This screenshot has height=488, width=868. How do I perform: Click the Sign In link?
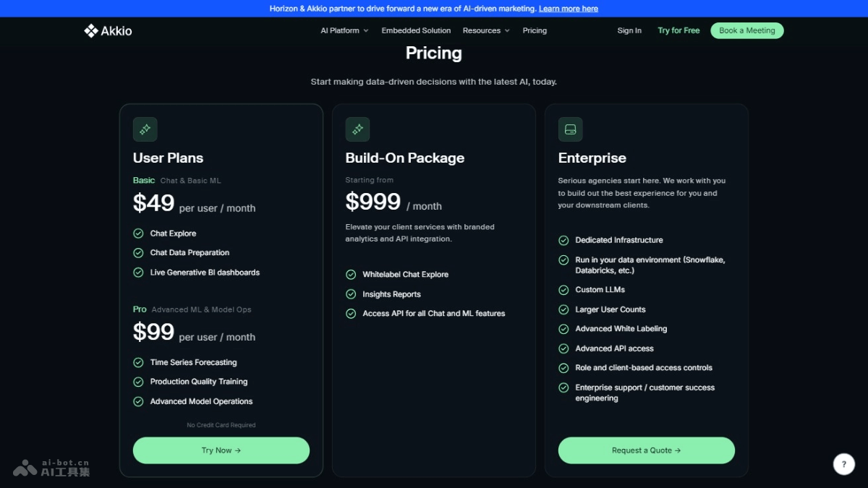pyautogui.click(x=629, y=30)
